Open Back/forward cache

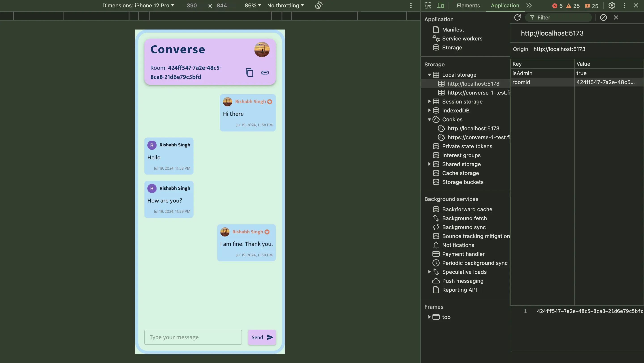(467, 209)
